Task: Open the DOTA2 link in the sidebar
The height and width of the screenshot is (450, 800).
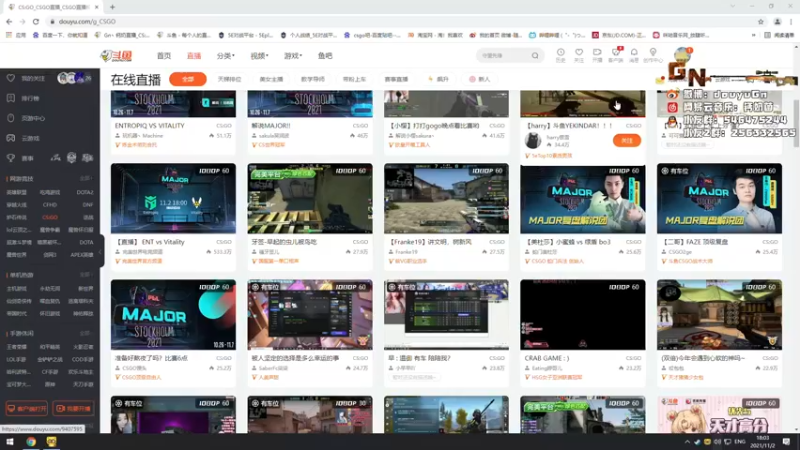Action: [x=85, y=192]
